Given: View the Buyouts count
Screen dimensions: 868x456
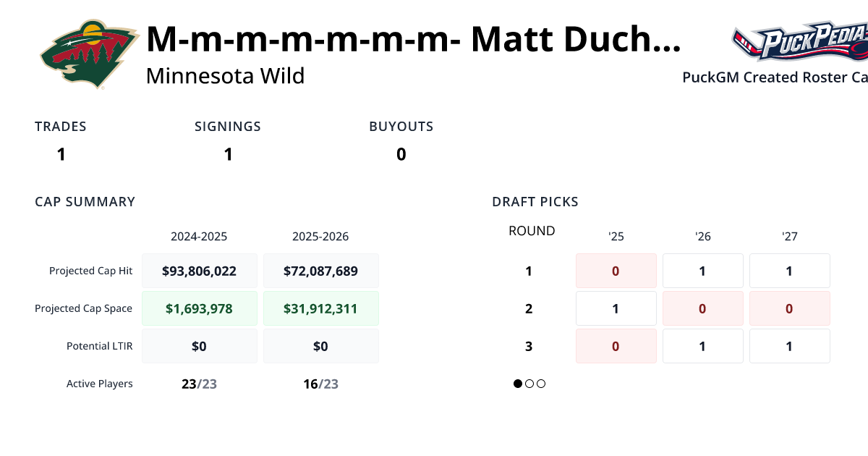Looking at the screenshot, I should [401, 154].
